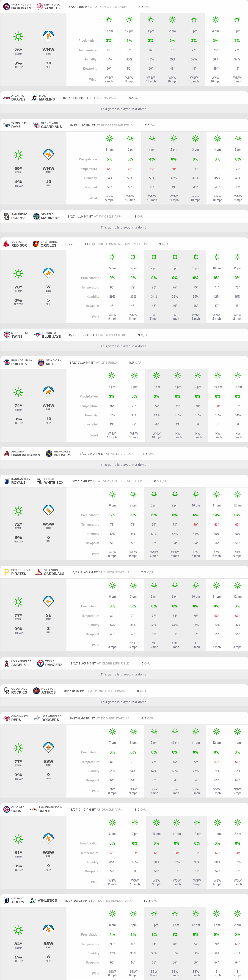Click the large sun icon for Cubs–Giants
This screenshot has width=248, height=980.
click(18, 839)
